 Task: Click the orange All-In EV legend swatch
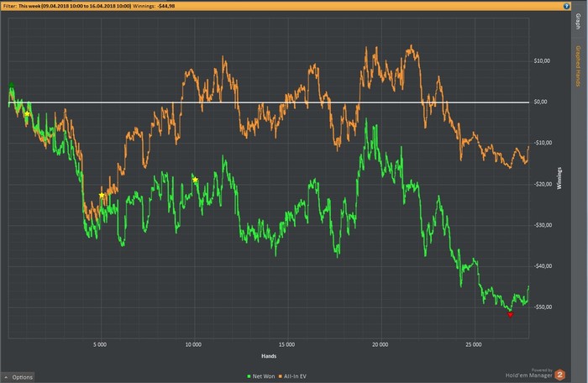click(280, 376)
